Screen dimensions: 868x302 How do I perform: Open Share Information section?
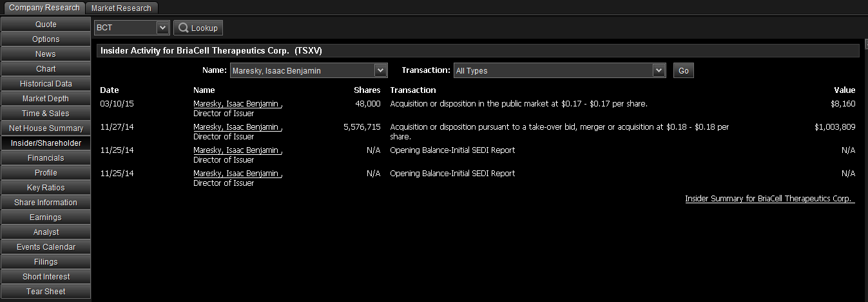tap(46, 203)
